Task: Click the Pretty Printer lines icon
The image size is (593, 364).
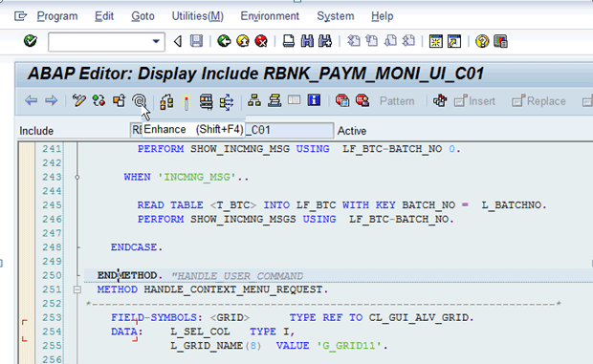Action: click(x=275, y=101)
